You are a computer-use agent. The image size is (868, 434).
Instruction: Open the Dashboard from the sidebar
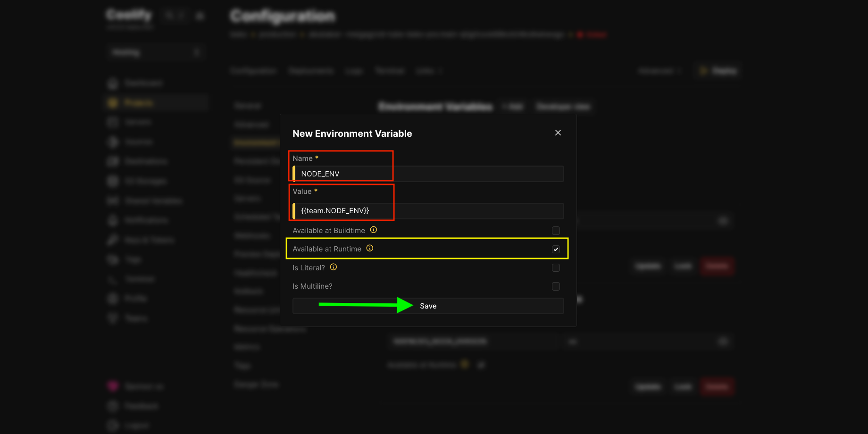tap(142, 83)
